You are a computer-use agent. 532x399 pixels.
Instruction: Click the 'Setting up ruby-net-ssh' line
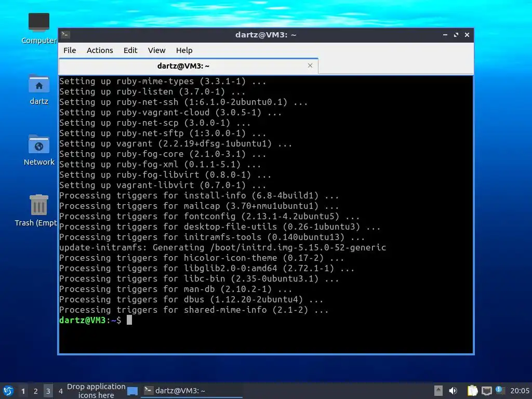[x=183, y=102]
